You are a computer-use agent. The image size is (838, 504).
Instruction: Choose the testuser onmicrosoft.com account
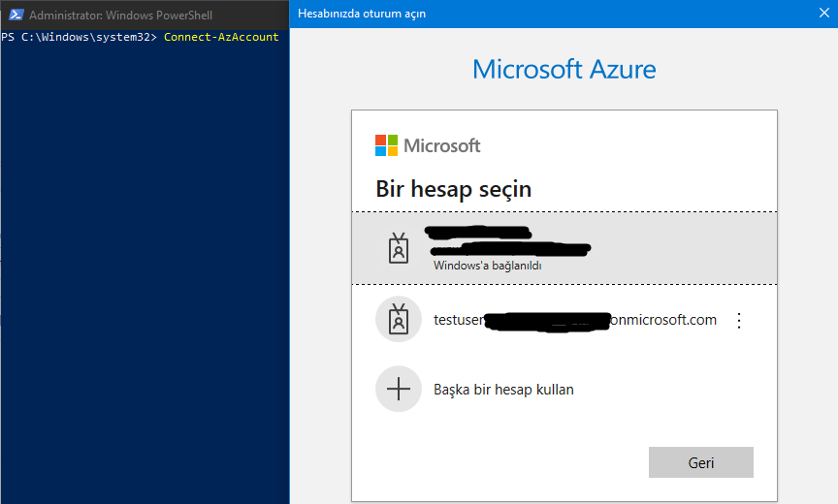[x=564, y=319]
